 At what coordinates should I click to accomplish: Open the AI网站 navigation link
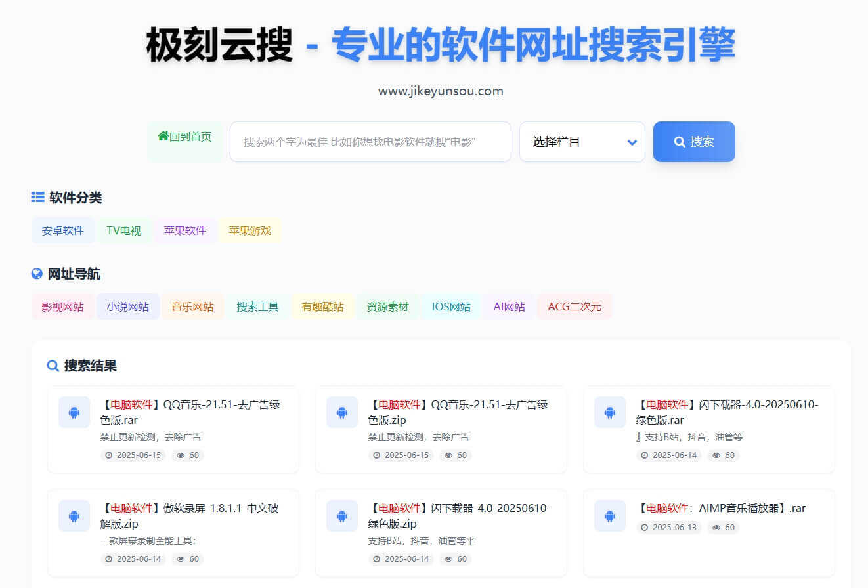click(x=509, y=306)
